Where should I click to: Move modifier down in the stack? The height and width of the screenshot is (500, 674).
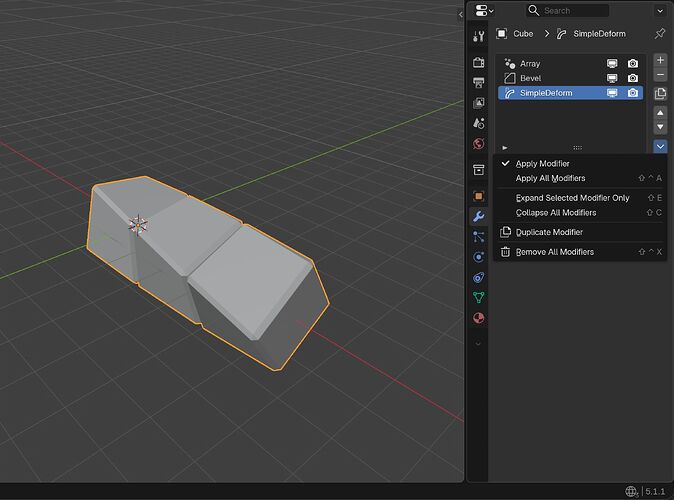point(660,127)
